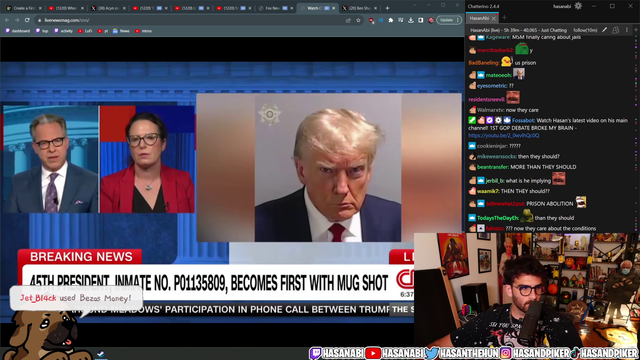Click username mikewearssocks in chat
This screenshot has height=360, width=640.
point(497,156)
